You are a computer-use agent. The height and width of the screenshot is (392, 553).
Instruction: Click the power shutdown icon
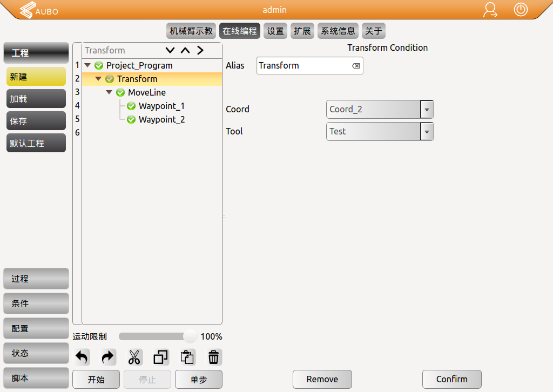[521, 10]
